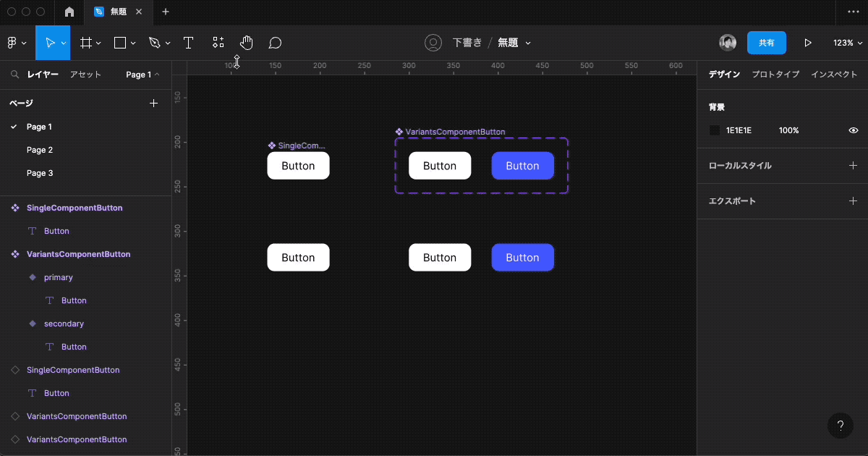
Task: Select the Text tool
Action: pyautogui.click(x=188, y=43)
